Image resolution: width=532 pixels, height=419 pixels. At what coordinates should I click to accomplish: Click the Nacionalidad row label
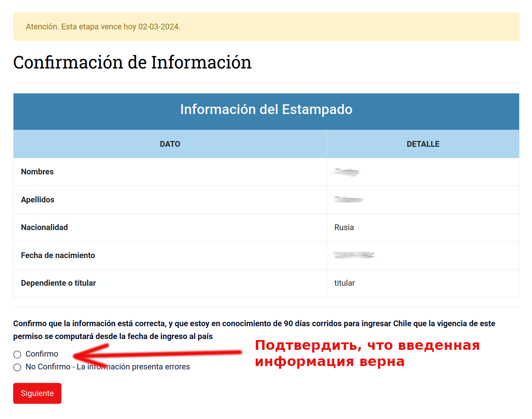45,227
